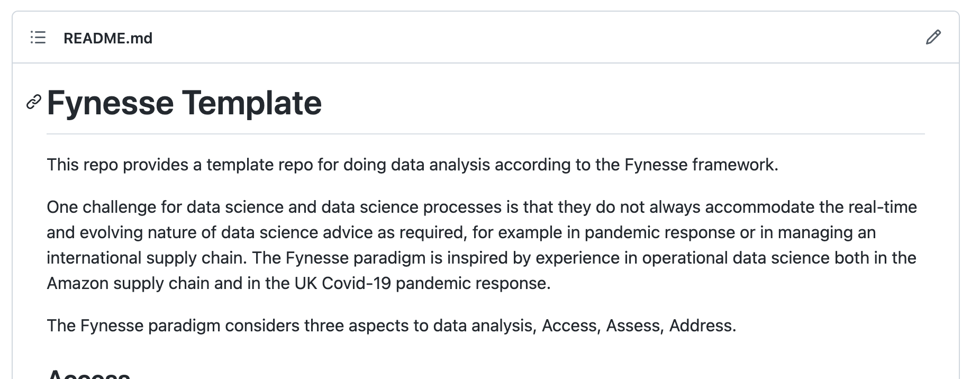The width and height of the screenshot is (980, 379).
Task: Click the README.md file name label
Action: pos(108,38)
